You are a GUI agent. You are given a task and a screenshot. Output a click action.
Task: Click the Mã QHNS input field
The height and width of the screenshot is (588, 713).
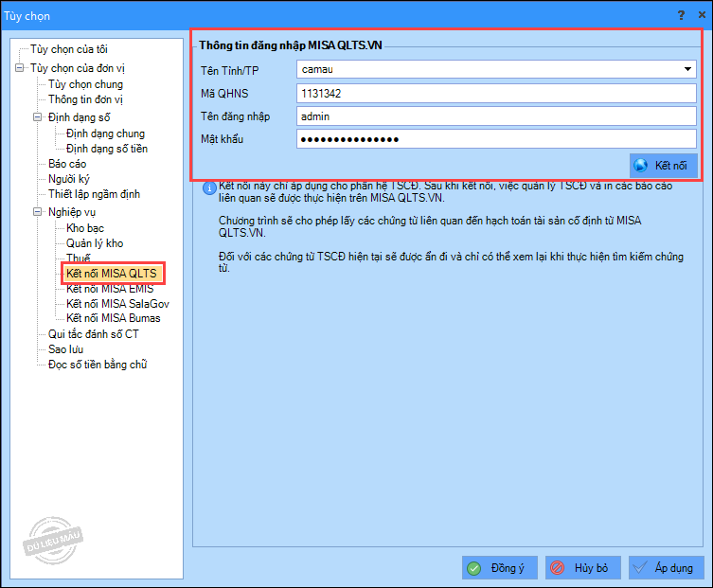[x=496, y=93]
